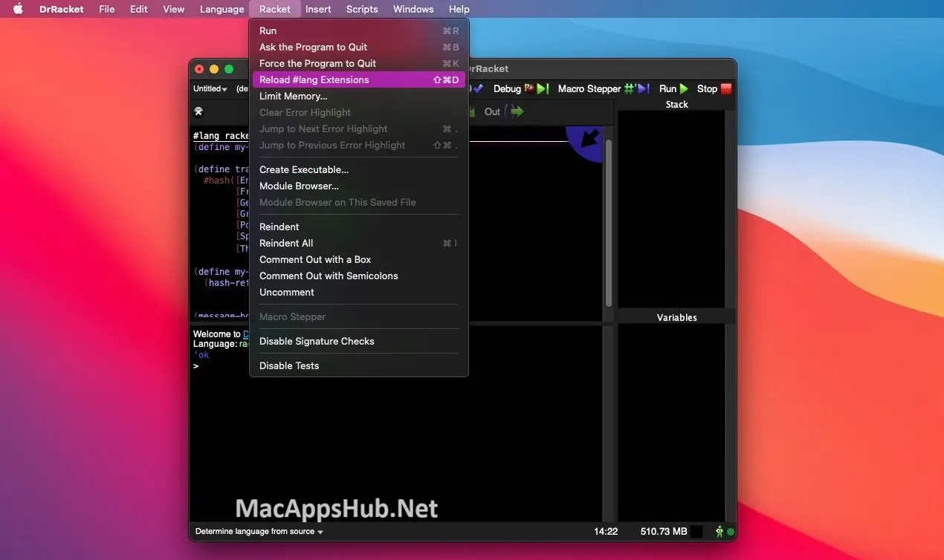Screen dimensions: 944x560
Task: Click the Macro Stepper toolbar button
Action: coord(603,88)
